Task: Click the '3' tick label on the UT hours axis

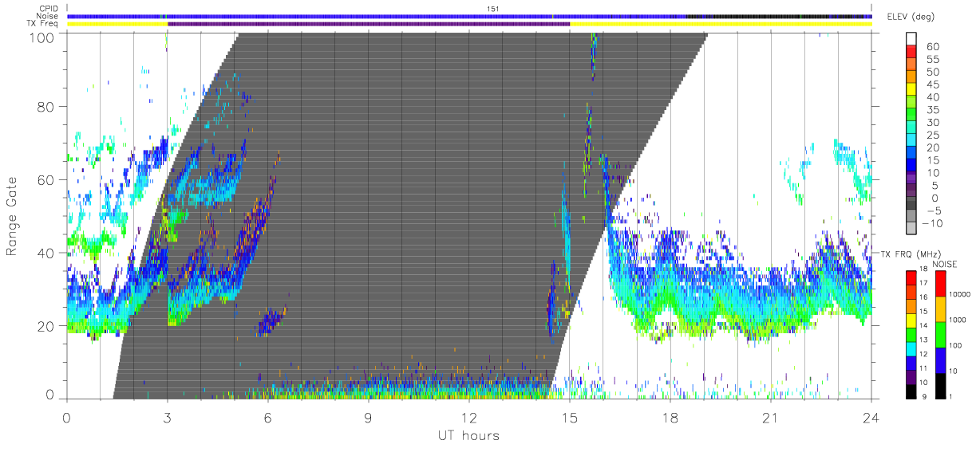Action: coord(167,418)
